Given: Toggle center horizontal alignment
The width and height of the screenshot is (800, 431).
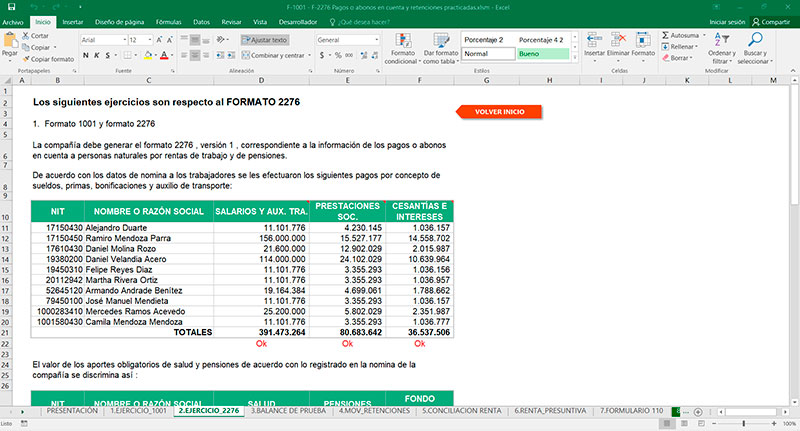Looking at the screenshot, I should [195, 55].
